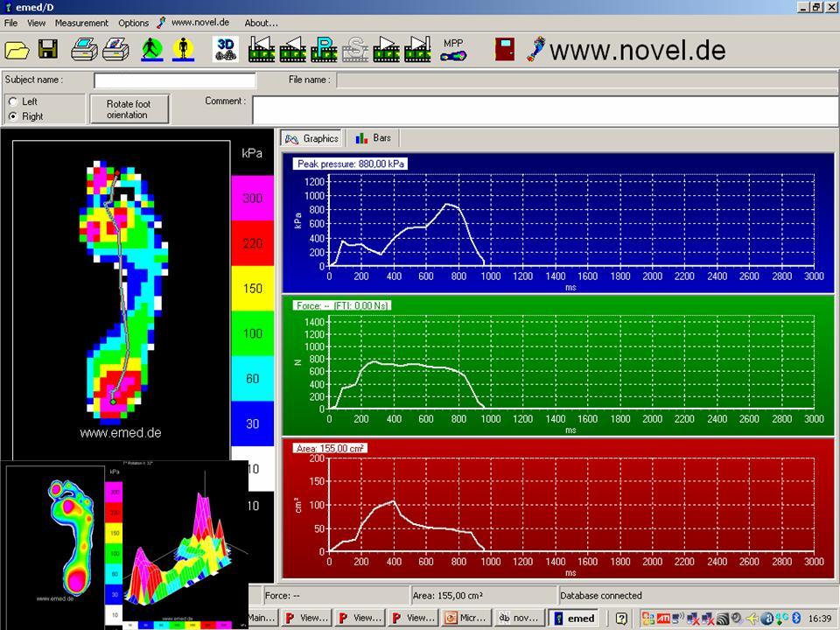Click the www.emed.de text under foot map
840x630 pixels.
click(121, 433)
